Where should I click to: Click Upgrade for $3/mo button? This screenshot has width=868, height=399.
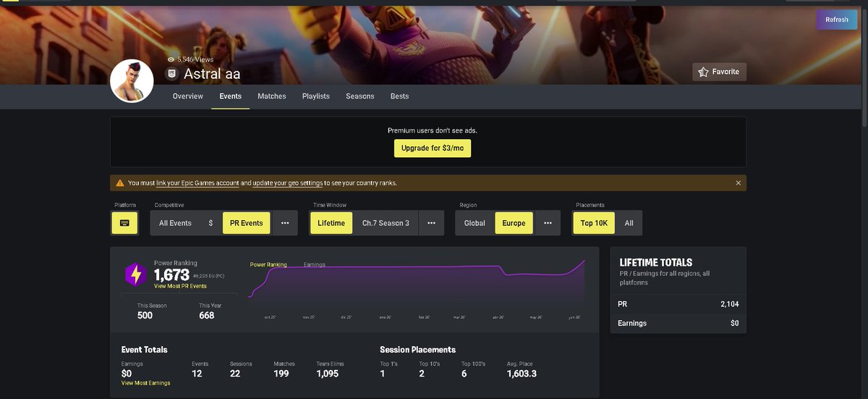point(432,148)
